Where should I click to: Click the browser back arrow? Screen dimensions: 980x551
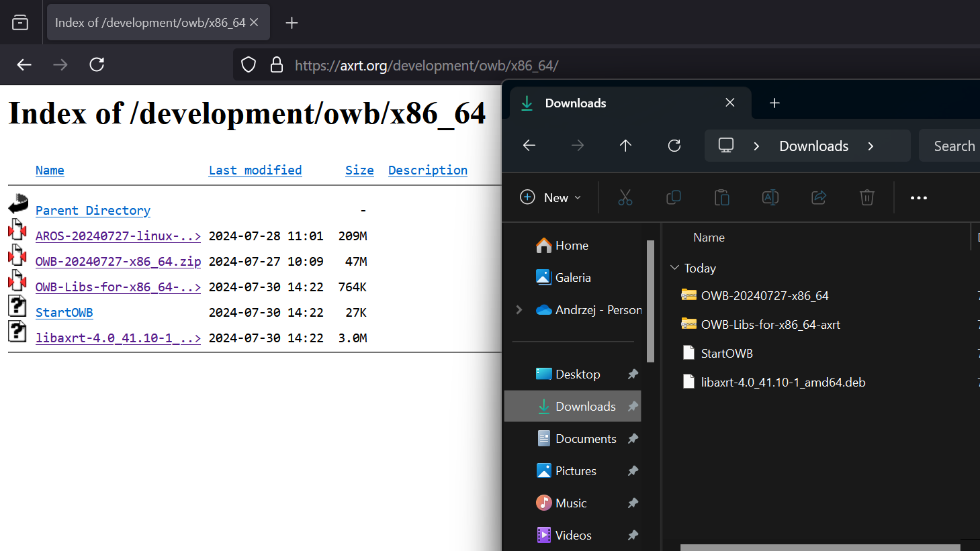click(24, 64)
